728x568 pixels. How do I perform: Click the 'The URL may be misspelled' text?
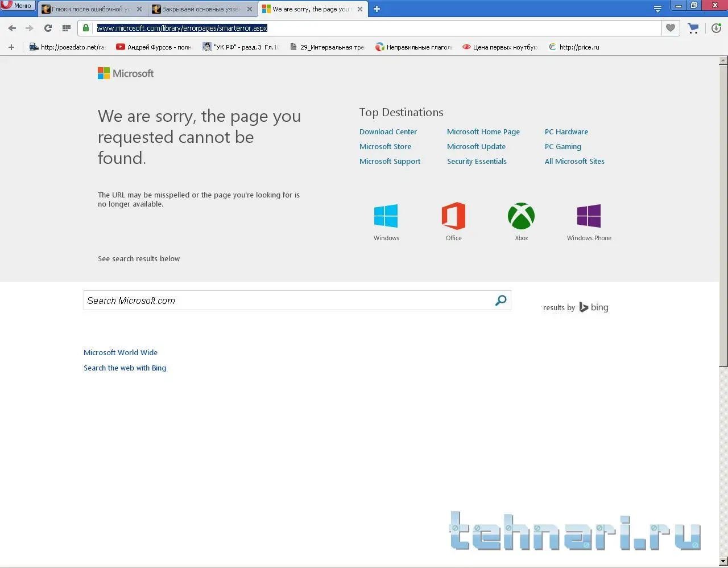click(198, 199)
